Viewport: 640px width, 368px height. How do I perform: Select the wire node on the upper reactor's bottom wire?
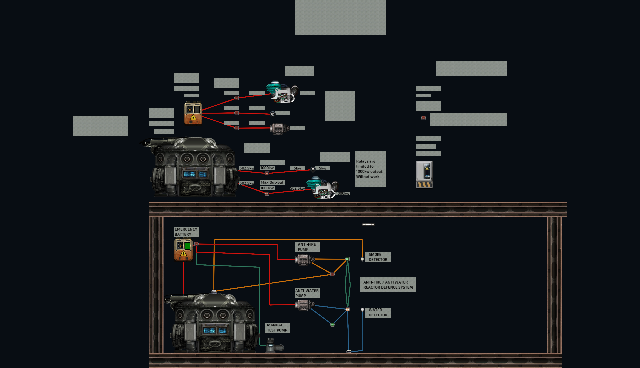click(x=267, y=194)
